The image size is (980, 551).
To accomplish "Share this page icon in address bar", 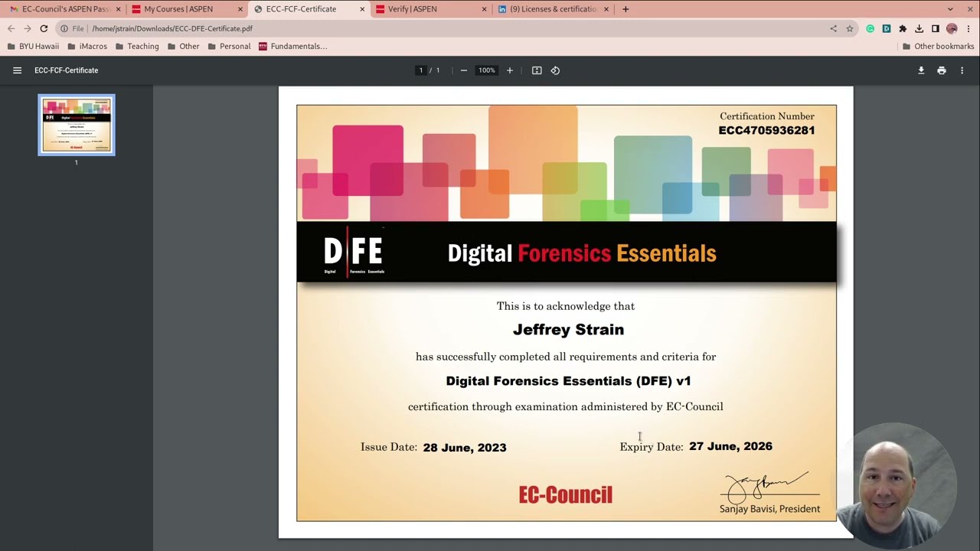I will (x=833, y=28).
